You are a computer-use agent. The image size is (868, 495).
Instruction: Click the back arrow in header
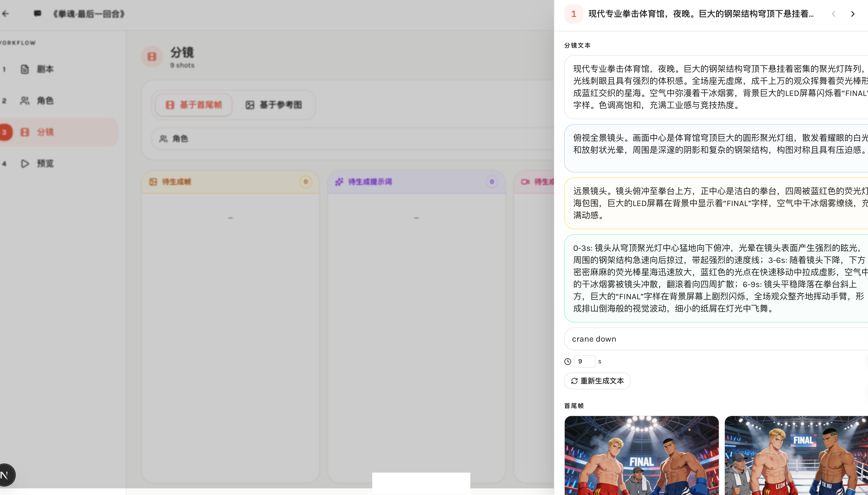tap(5, 14)
